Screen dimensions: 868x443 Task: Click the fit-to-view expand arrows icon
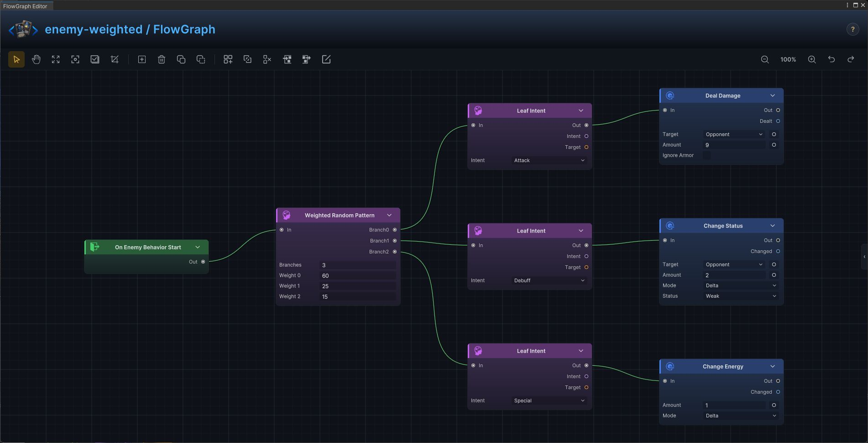point(56,59)
